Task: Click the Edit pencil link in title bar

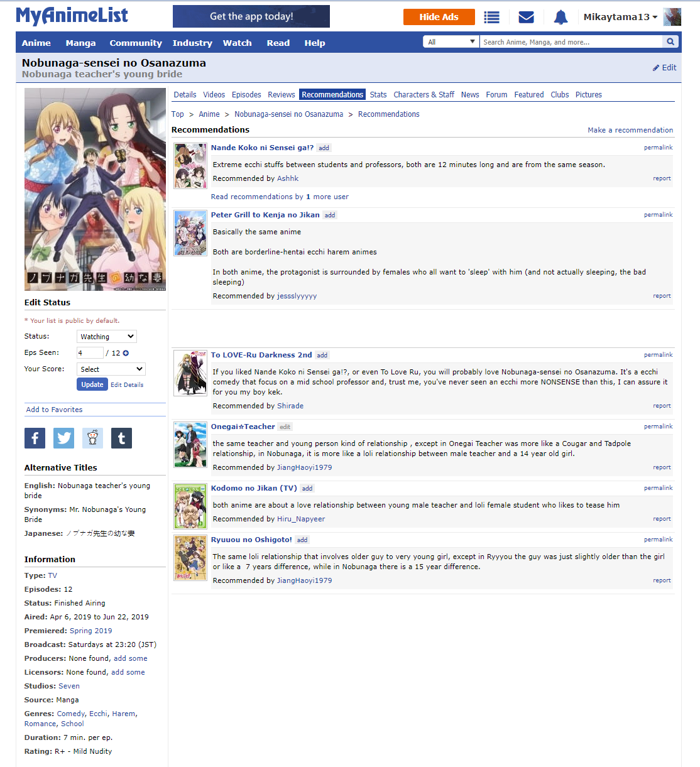Action: point(664,68)
